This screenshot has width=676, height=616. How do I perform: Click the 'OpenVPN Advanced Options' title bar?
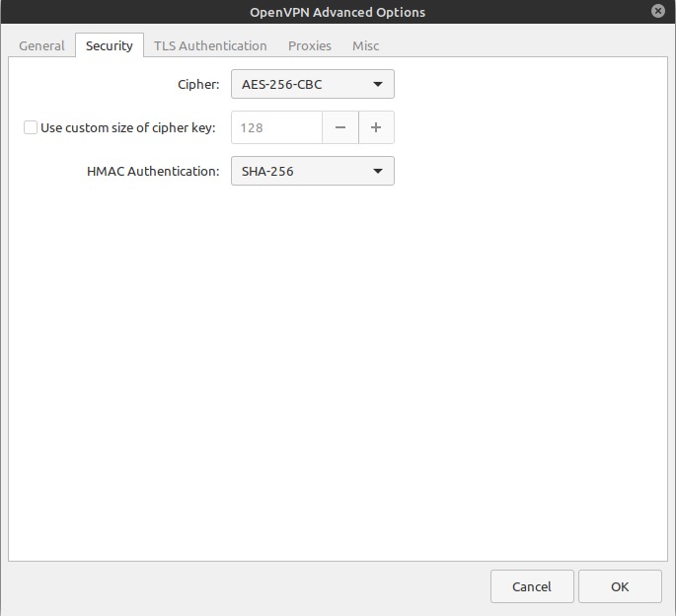338,12
